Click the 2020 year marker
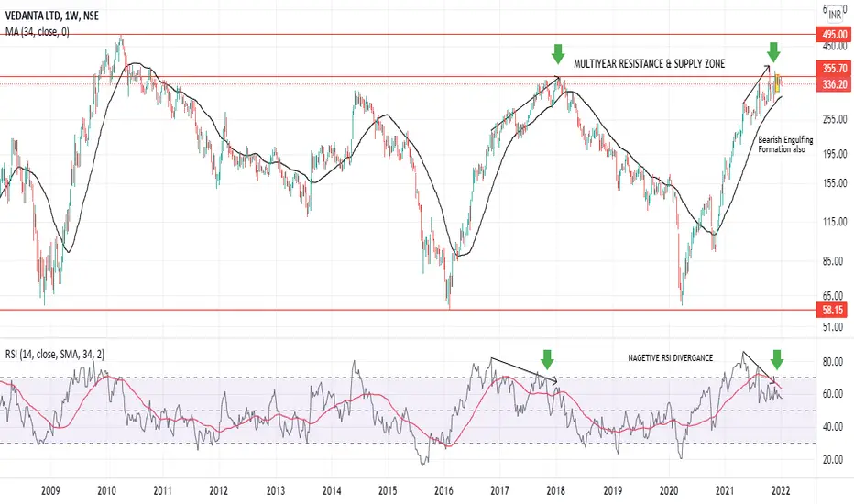This screenshot has height=504, width=854. tap(669, 491)
